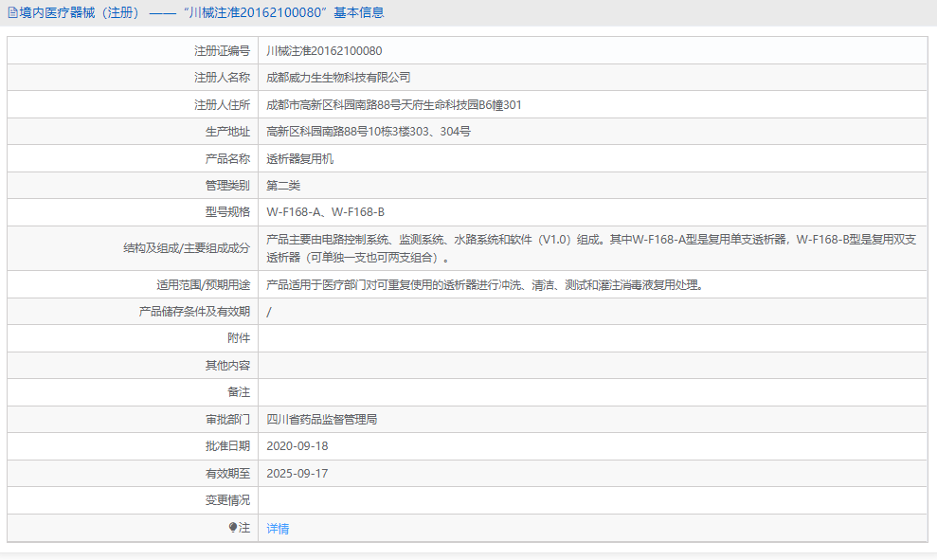Select the 注册证编号 label
Viewport: 937px width, 560px height.
tap(222, 51)
